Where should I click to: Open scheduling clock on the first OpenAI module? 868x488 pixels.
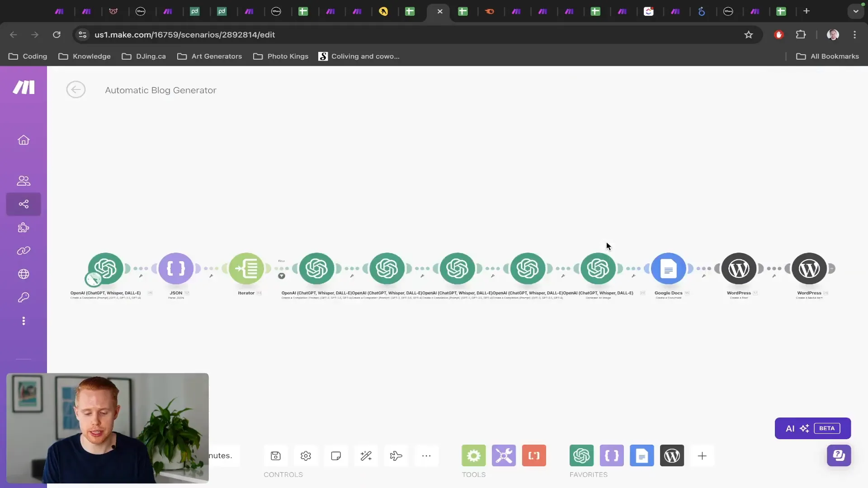[94, 279]
